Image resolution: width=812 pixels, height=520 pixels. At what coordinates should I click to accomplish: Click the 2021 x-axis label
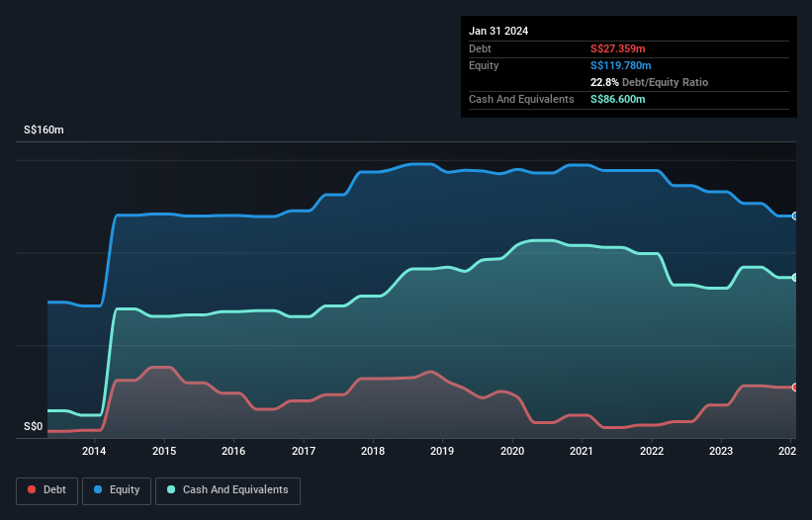[582, 451]
